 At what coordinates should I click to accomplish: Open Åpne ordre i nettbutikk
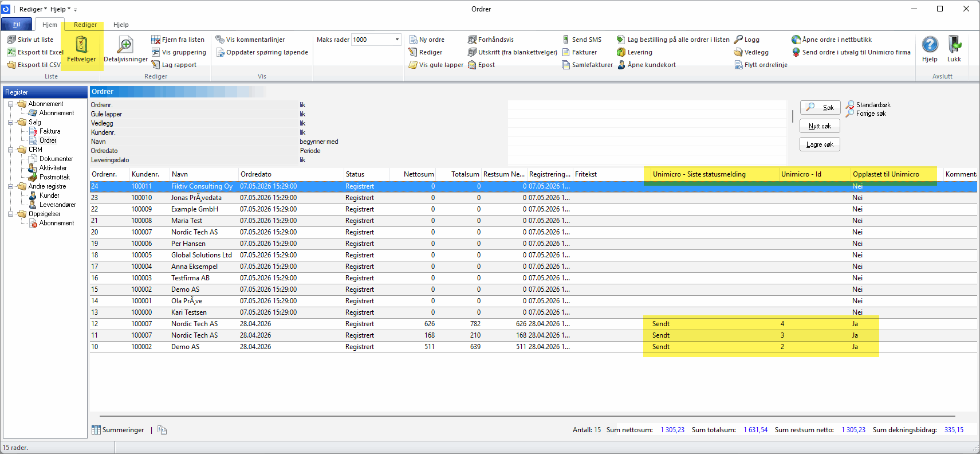pos(832,40)
